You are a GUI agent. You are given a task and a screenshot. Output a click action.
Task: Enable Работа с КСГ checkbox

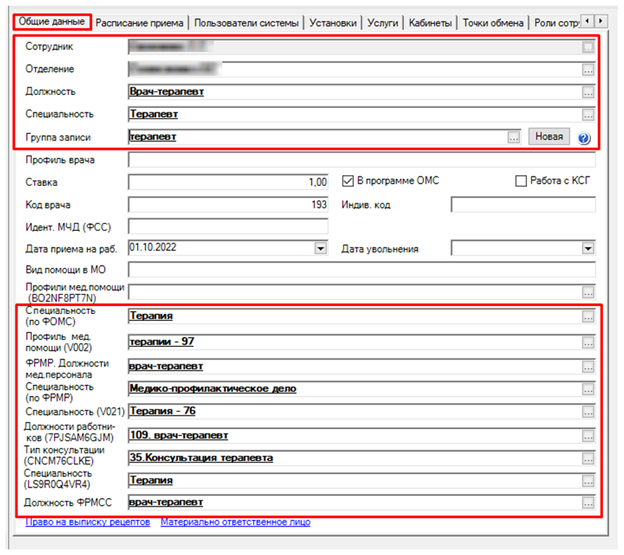click(521, 181)
